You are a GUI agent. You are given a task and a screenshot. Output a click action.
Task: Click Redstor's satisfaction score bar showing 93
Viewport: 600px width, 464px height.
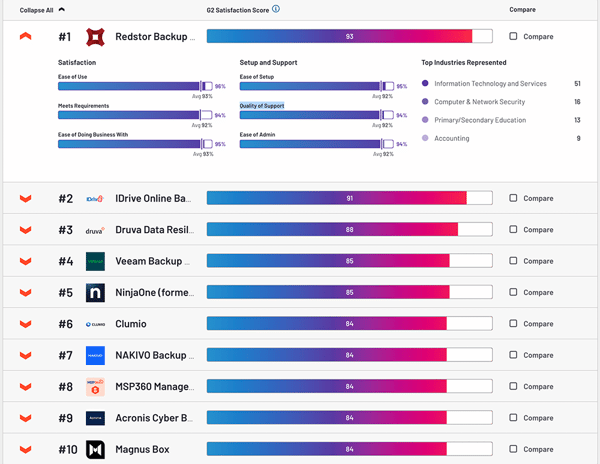tap(349, 36)
